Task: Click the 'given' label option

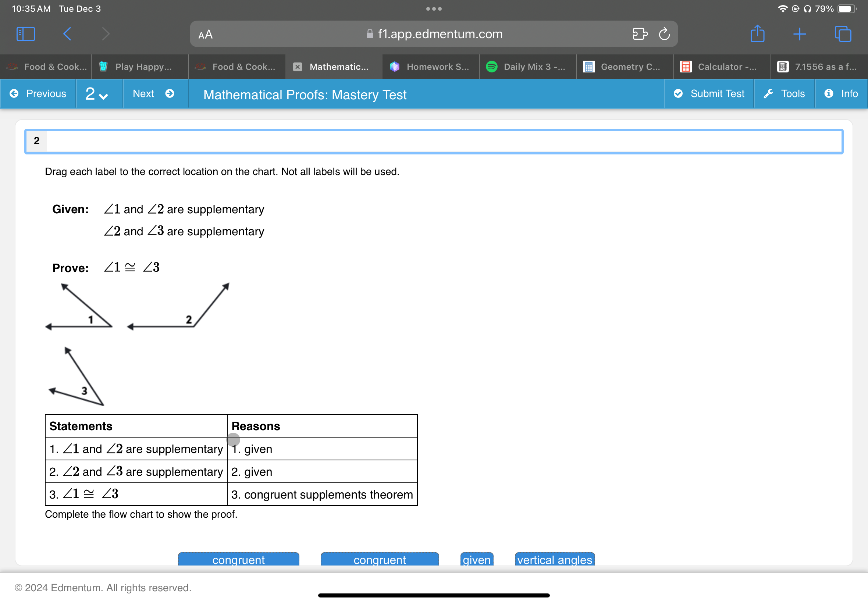Action: click(x=476, y=560)
